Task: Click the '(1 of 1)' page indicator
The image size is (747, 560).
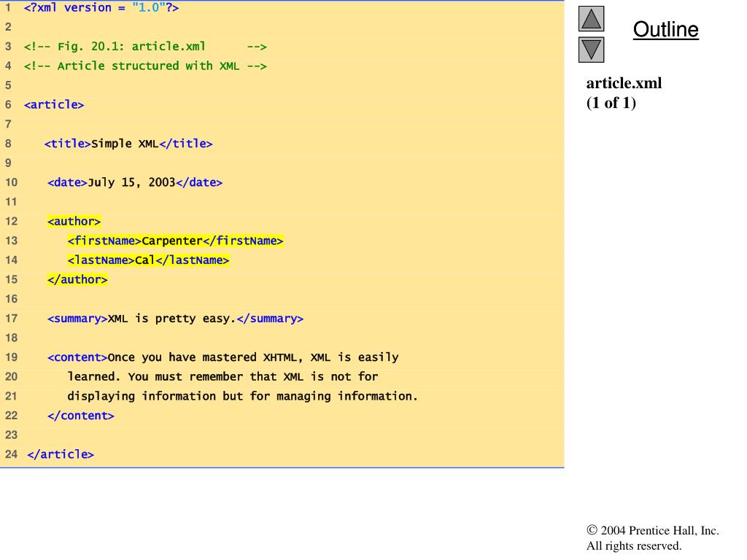Action: click(x=611, y=103)
